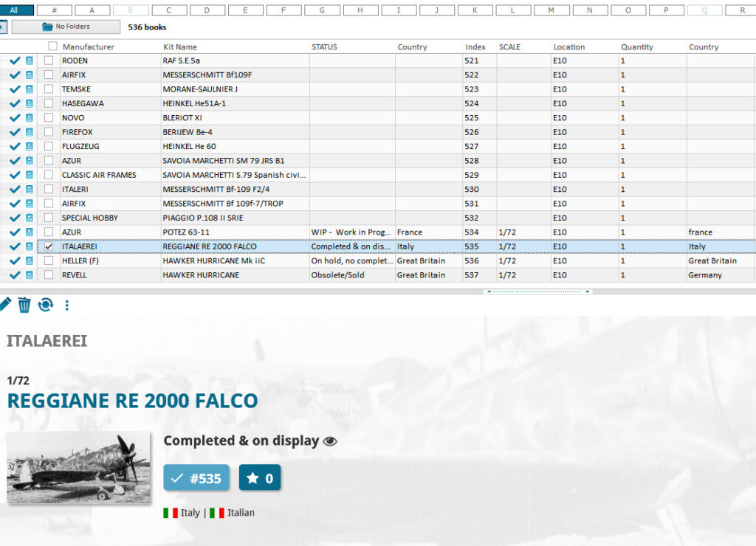Image resolution: width=756 pixels, height=546 pixels.
Task: Click the Reggiane RE 2000 cover thumbnail
Action: (x=78, y=468)
